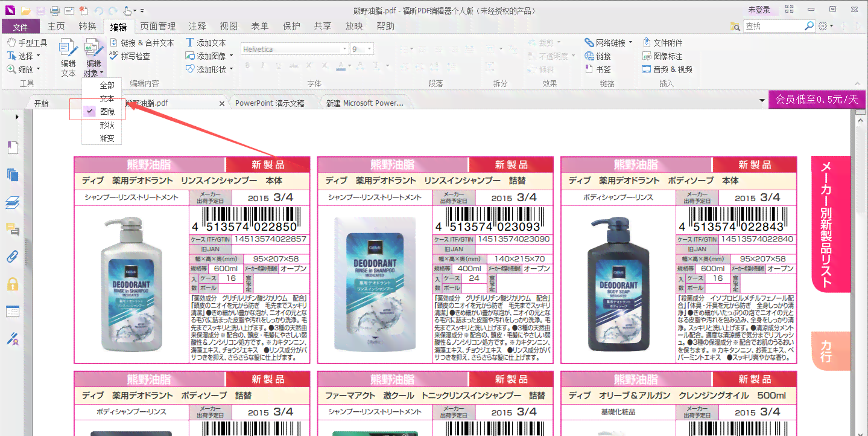
Task: Open the form Fields panel in sidebar
Action: (13, 312)
